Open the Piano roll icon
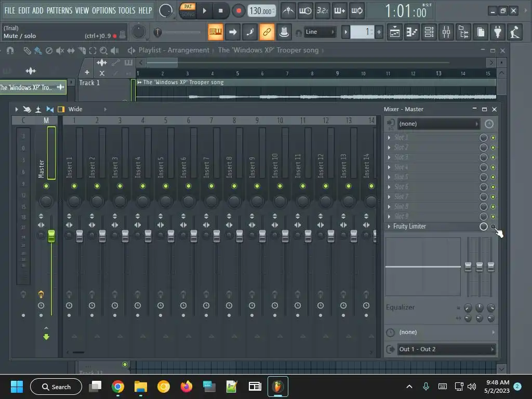 click(x=412, y=32)
